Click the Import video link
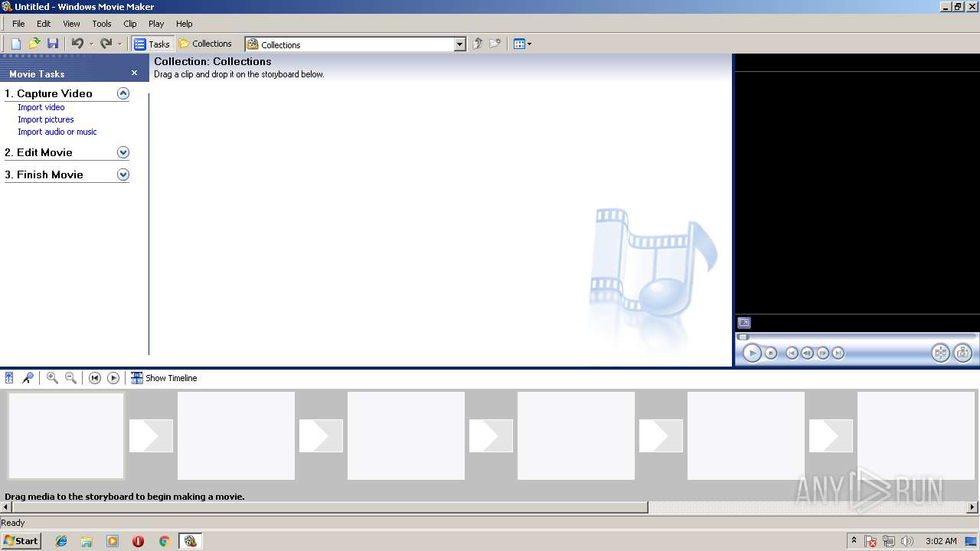Image resolution: width=980 pixels, height=551 pixels. pos(41,107)
